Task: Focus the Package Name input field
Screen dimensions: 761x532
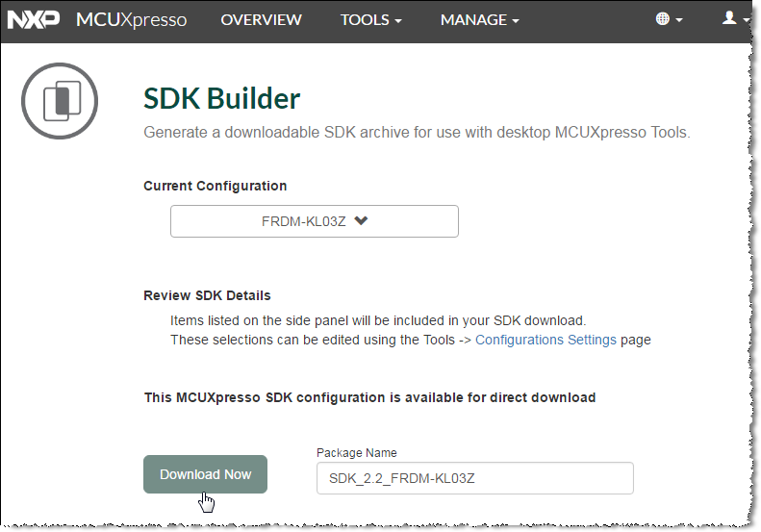Action: tap(475, 478)
